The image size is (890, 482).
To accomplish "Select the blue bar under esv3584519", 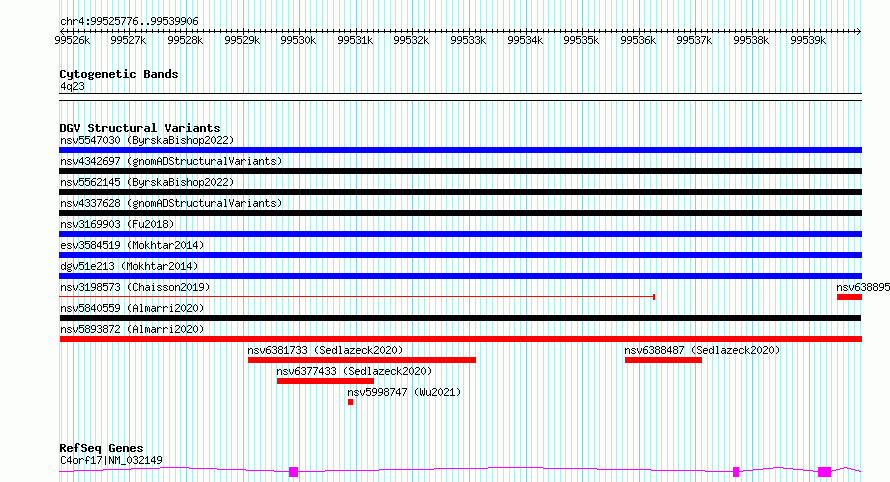I will (460, 255).
